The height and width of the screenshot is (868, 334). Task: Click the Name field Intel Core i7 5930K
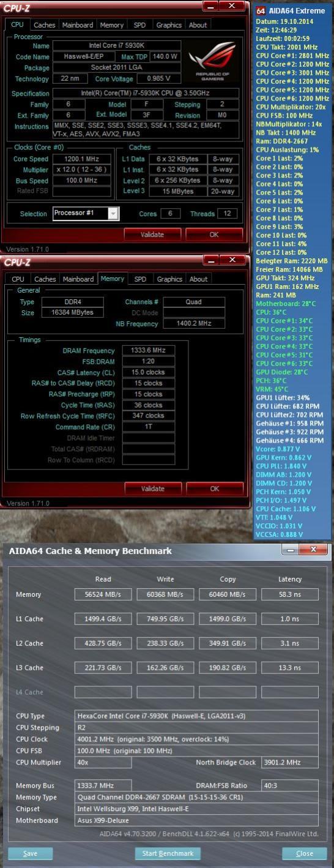click(117, 46)
